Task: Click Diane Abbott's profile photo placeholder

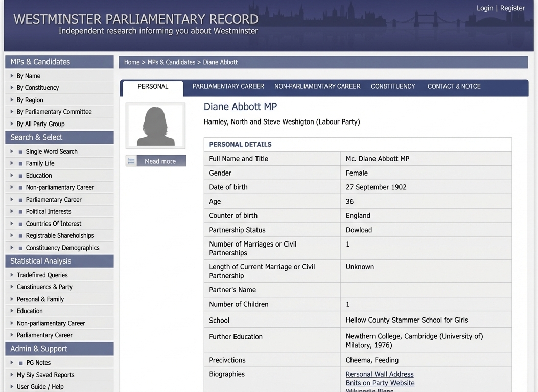Action: click(x=155, y=125)
